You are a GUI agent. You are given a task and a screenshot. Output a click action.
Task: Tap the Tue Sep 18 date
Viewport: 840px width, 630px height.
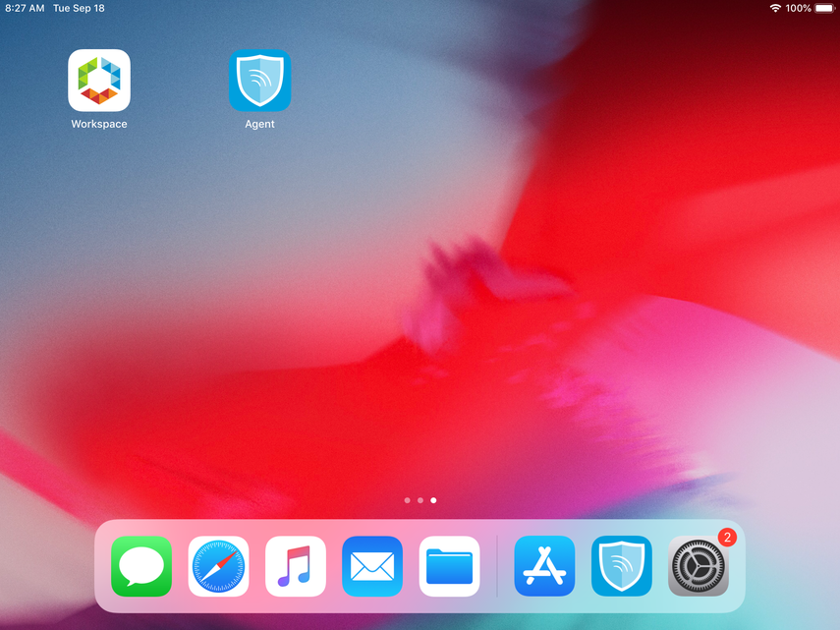(79, 8)
